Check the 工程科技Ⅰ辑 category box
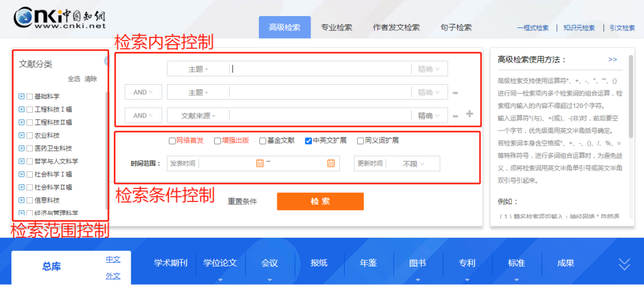 coord(30,110)
